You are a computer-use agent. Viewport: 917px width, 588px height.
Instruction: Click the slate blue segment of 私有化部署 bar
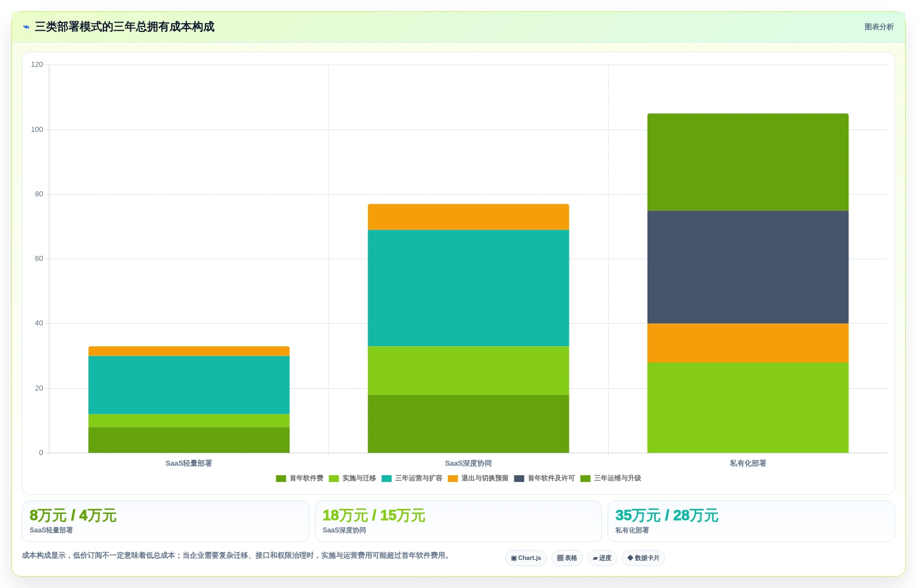point(748,267)
